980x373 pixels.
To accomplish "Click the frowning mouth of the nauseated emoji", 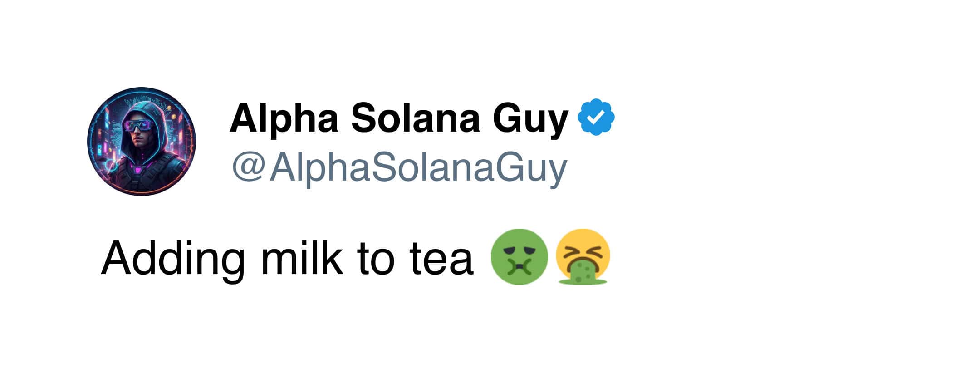I will point(519,266).
